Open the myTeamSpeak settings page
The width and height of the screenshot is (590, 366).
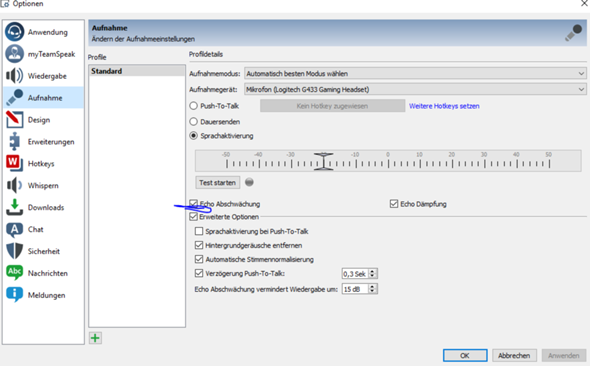point(43,54)
